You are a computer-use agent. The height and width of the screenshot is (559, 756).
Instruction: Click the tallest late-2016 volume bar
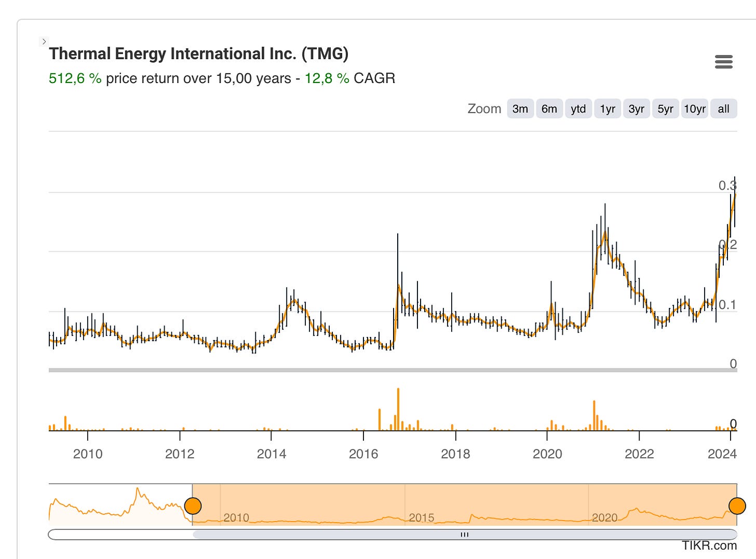click(398, 410)
